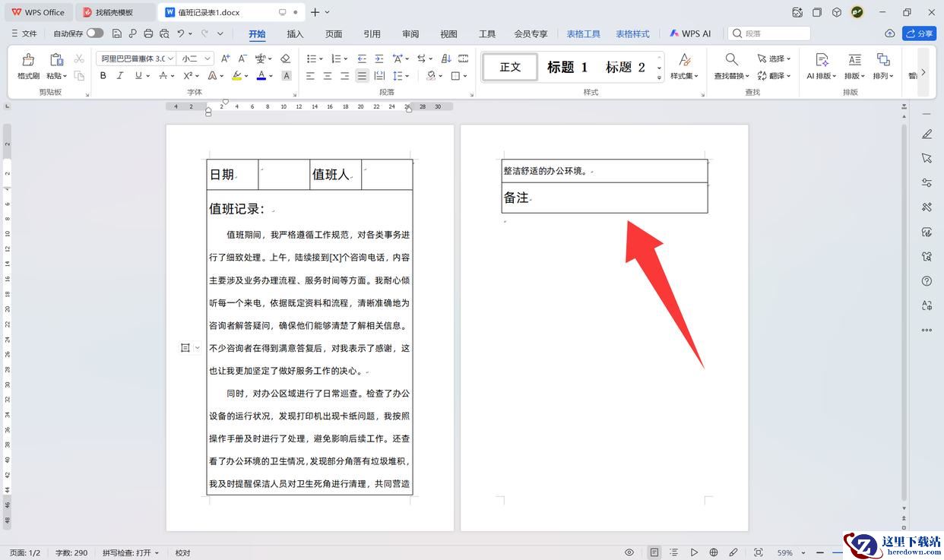
Task: Click the eraser clear formatting icon
Action: click(x=285, y=59)
